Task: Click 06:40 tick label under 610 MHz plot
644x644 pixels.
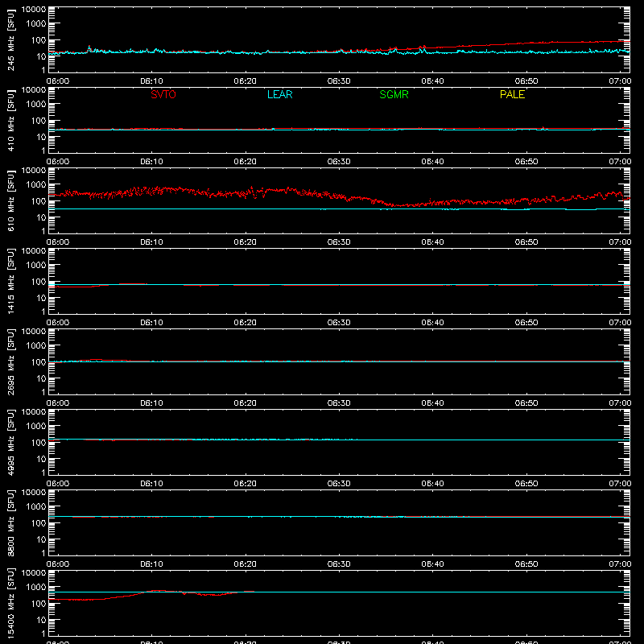Action: click(432, 242)
